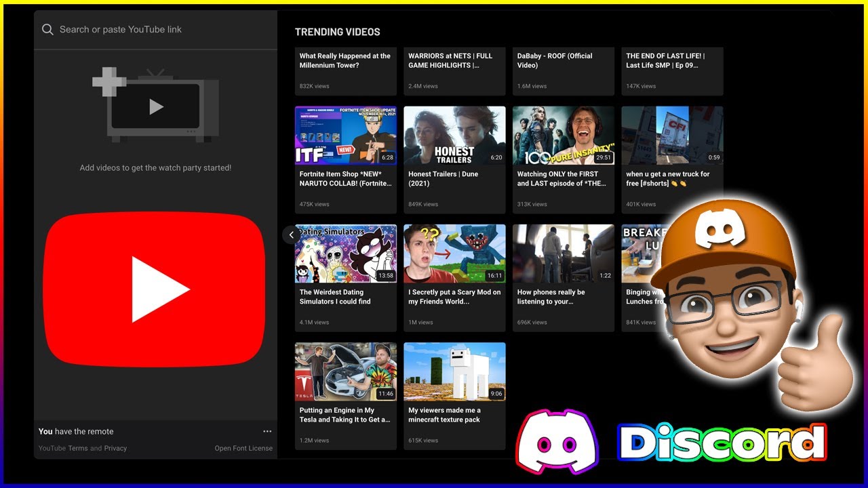
Task: Open the Honest Trailers Dune thumbnail
Action: [454, 136]
